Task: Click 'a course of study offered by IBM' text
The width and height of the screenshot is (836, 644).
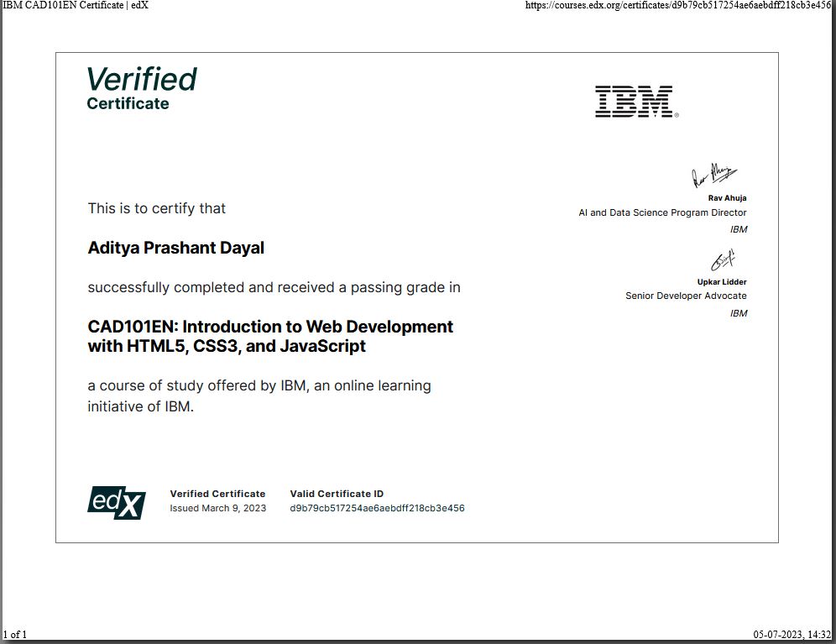Action: pyautogui.click(x=259, y=396)
